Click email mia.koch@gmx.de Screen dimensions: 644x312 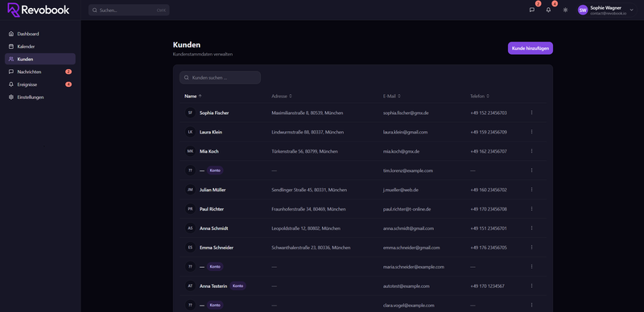(x=401, y=151)
